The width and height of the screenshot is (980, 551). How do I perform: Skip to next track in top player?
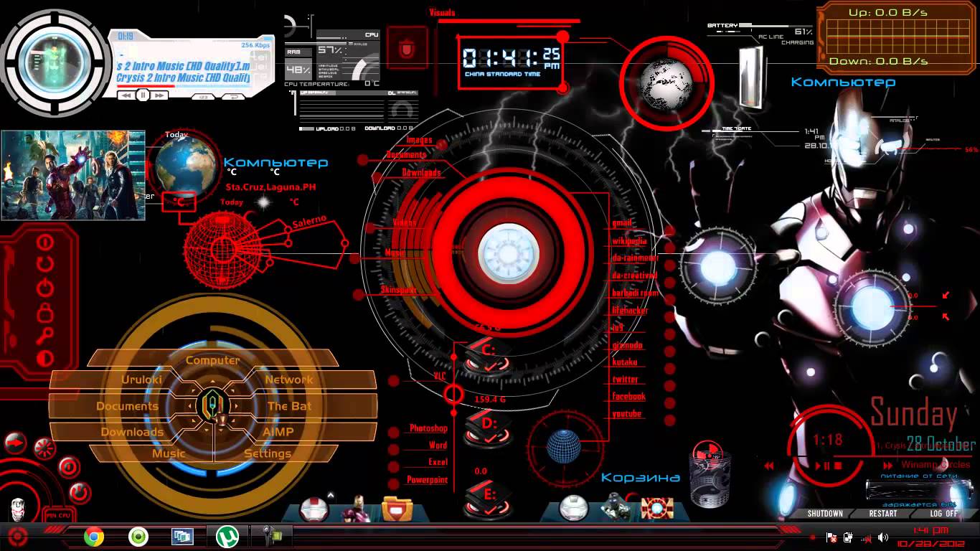point(160,95)
